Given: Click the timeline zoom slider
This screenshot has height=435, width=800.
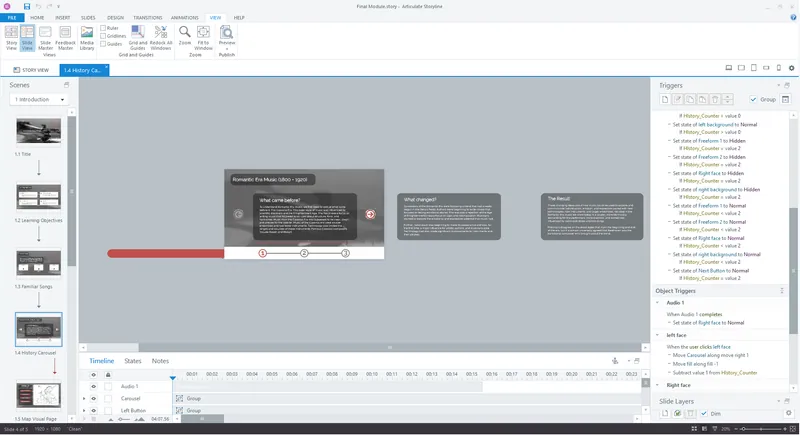Looking at the screenshot, I should 124,419.
